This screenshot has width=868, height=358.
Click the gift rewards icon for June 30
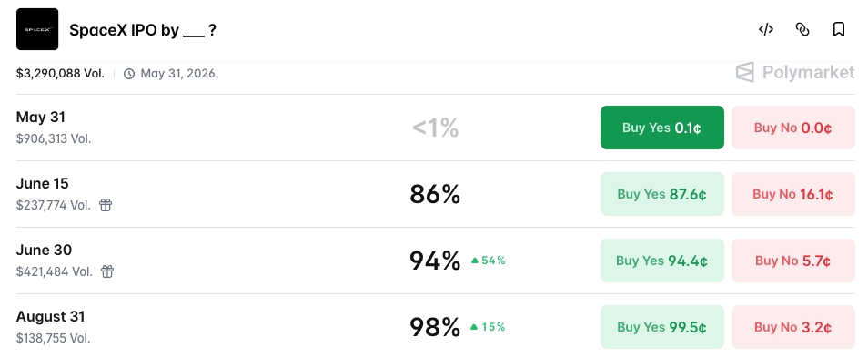tap(107, 271)
